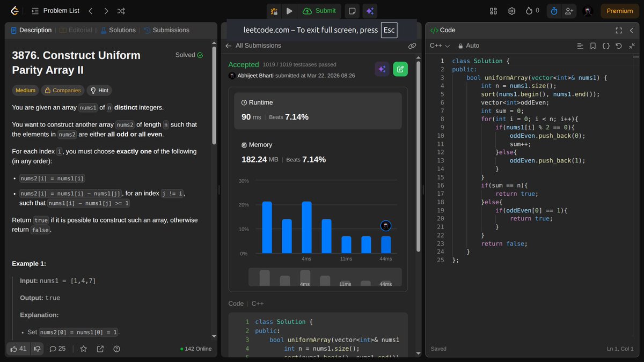
Task: Pick a random problem with the shuffle icon
Action: 121,11
